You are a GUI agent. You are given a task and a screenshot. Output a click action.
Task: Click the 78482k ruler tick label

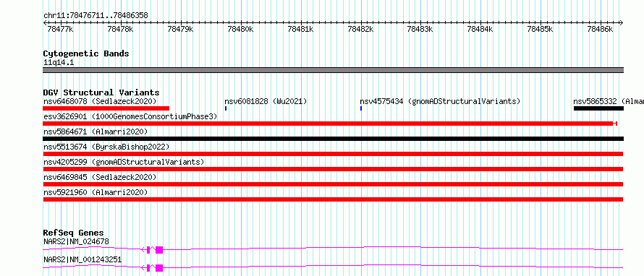[360, 29]
